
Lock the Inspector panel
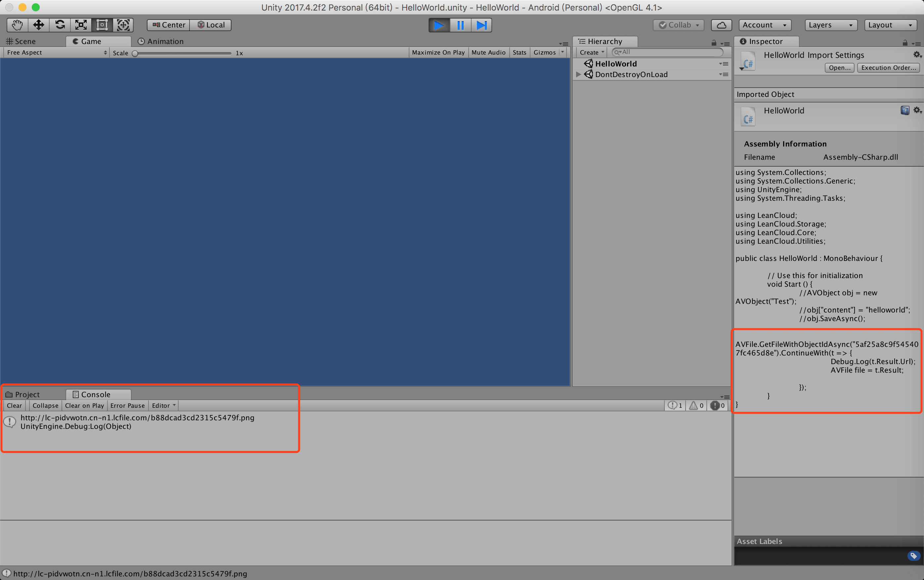click(905, 43)
